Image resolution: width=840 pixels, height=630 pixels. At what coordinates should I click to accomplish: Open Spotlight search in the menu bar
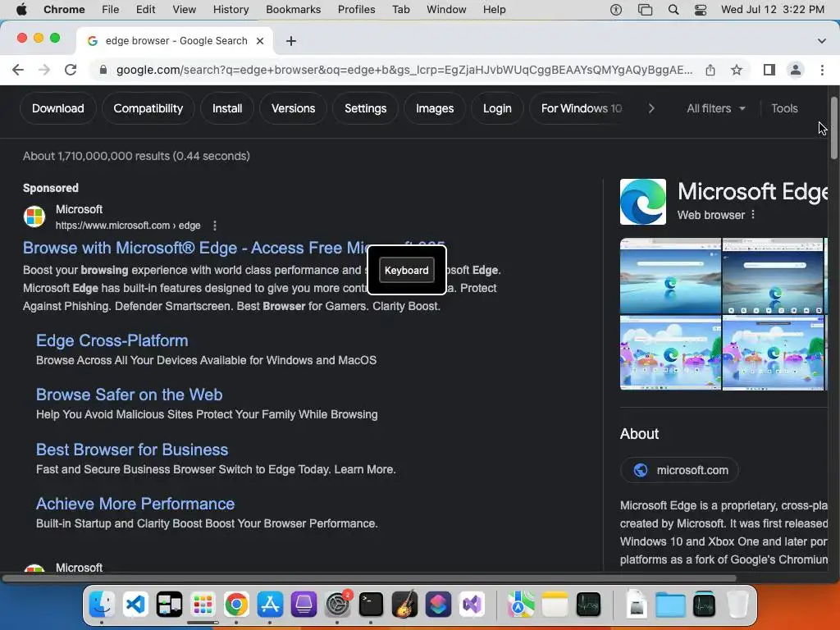(x=673, y=10)
